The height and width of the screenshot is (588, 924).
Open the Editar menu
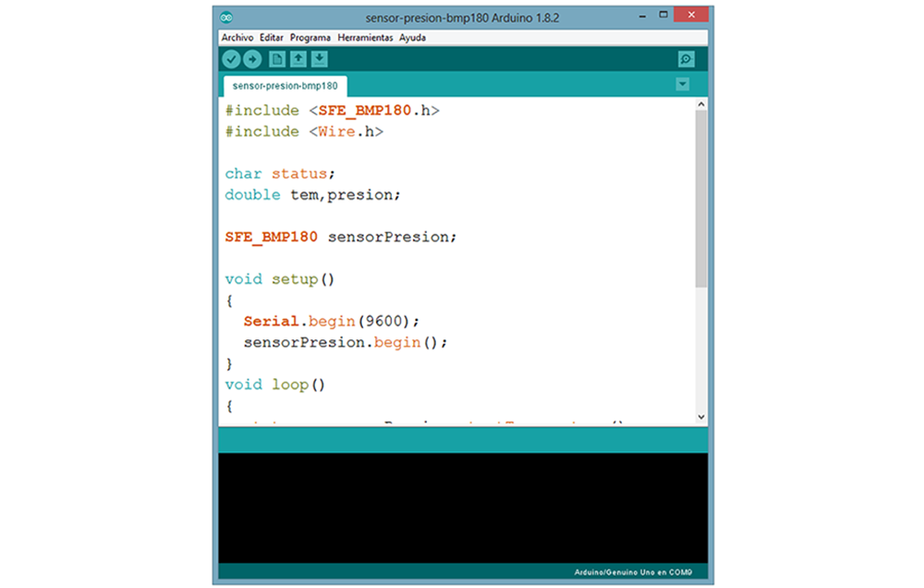click(272, 38)
